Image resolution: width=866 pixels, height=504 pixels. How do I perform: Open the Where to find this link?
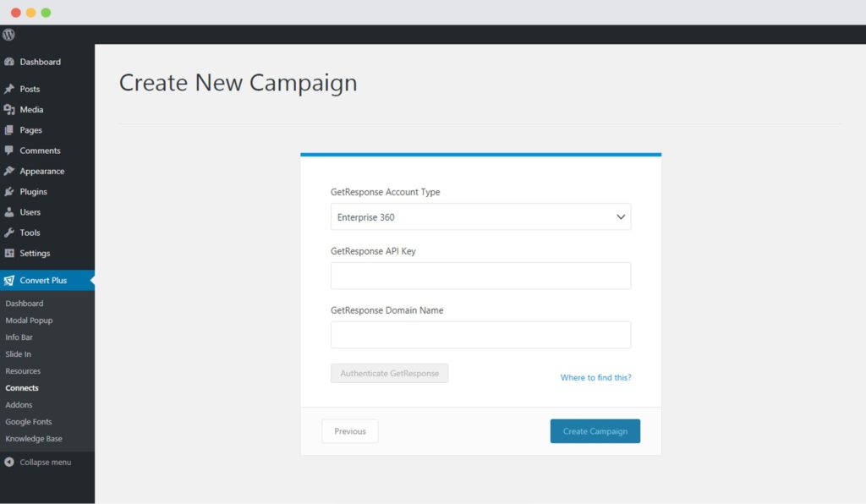pyautogui.click(x=595, y=377)
